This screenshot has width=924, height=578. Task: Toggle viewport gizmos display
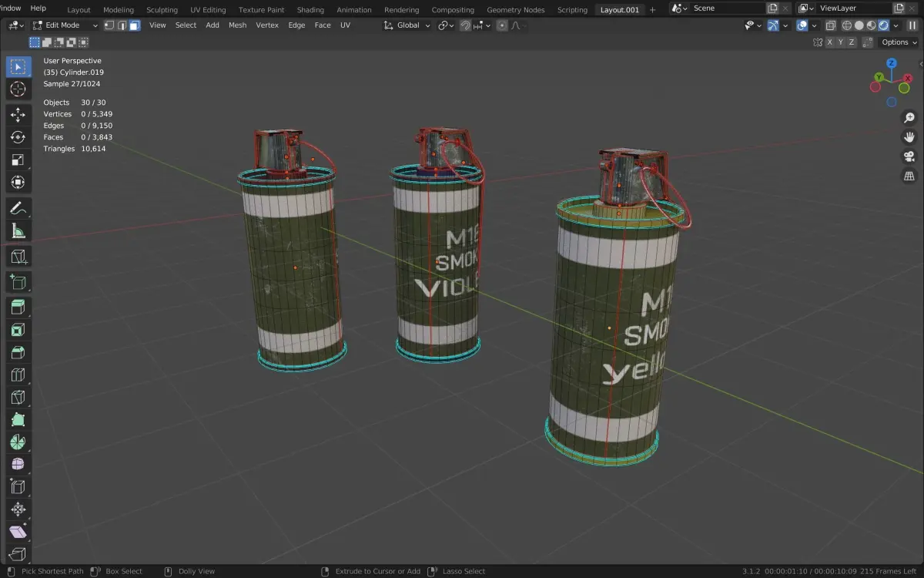[773, 25]
